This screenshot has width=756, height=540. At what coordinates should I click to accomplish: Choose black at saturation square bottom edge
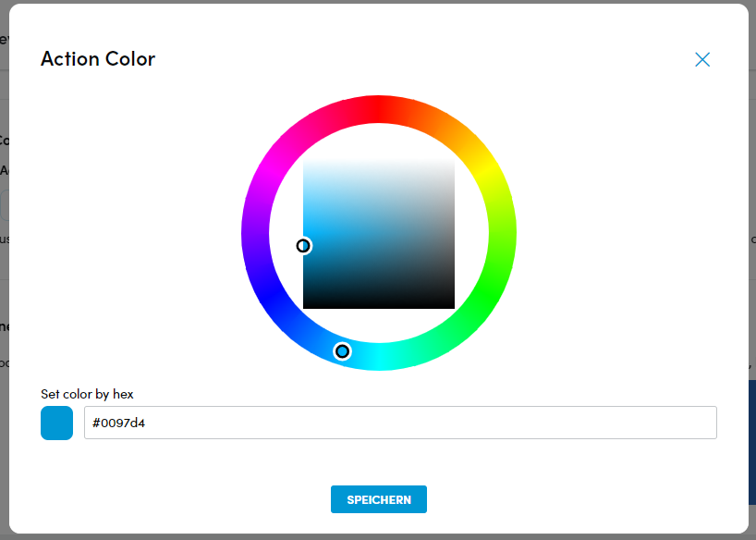tap(379, 306)
